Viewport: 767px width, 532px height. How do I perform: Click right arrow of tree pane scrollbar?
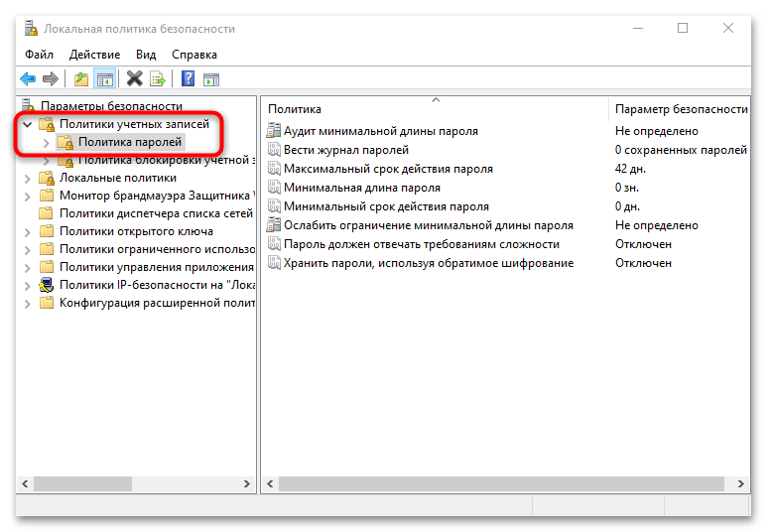[x=246, y=483]
